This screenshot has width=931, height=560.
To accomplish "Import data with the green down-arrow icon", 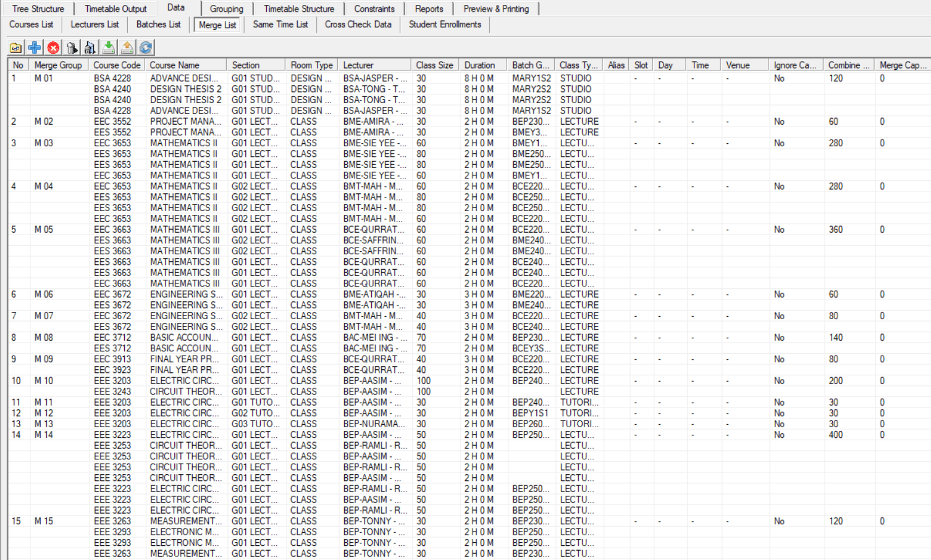I will (x=109, y=48).
